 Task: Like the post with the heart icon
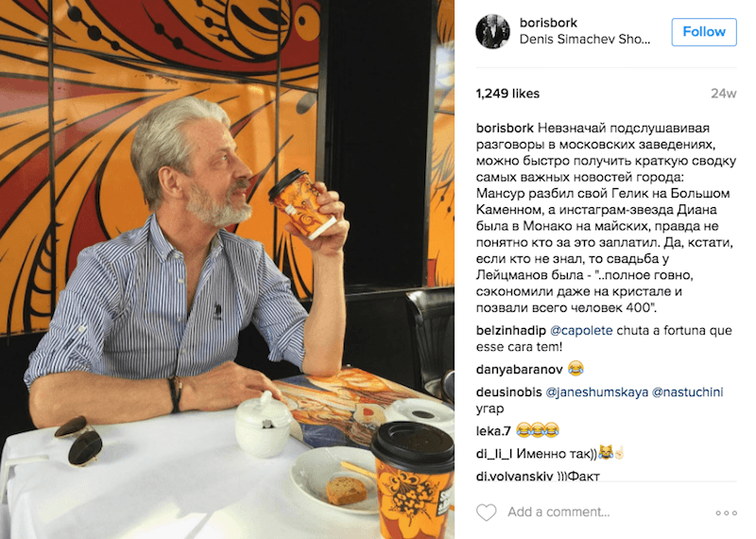(486, 512)
